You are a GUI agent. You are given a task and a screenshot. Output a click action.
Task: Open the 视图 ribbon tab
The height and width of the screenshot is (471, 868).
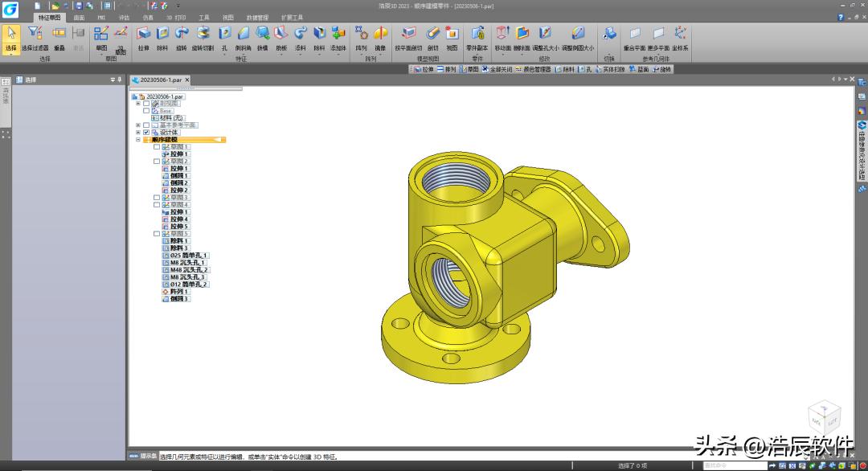pos(228,18)
